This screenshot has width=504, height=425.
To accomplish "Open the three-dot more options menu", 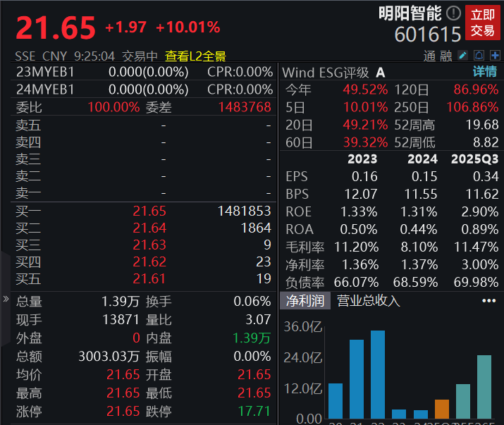I will [488, 301].
